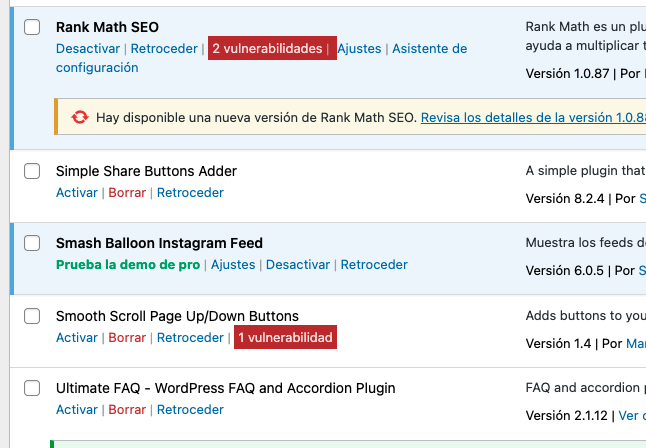This screenshot has width=646, height=448.
Task: Open the 2 vulnerabilidades badge
Action: (272, 48)
